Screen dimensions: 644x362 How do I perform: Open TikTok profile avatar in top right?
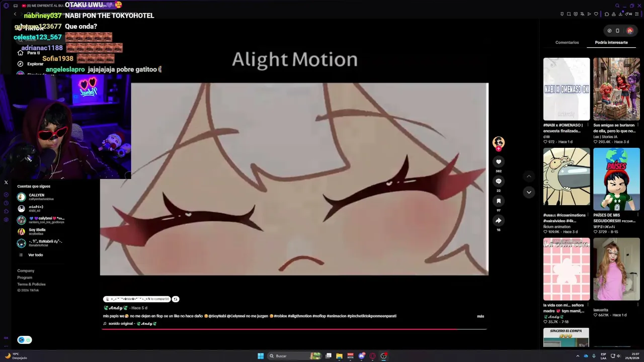(629, 31)
